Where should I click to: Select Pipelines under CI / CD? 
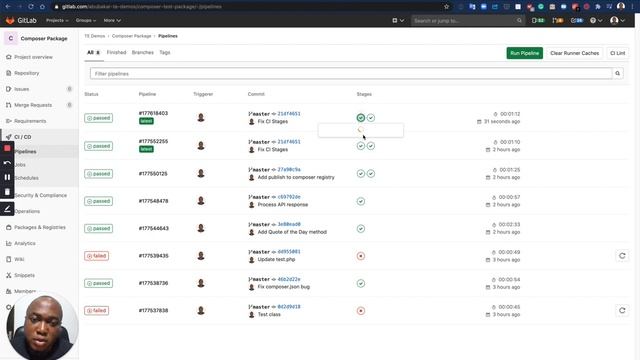pyautogui.click(x=26, y=151)
